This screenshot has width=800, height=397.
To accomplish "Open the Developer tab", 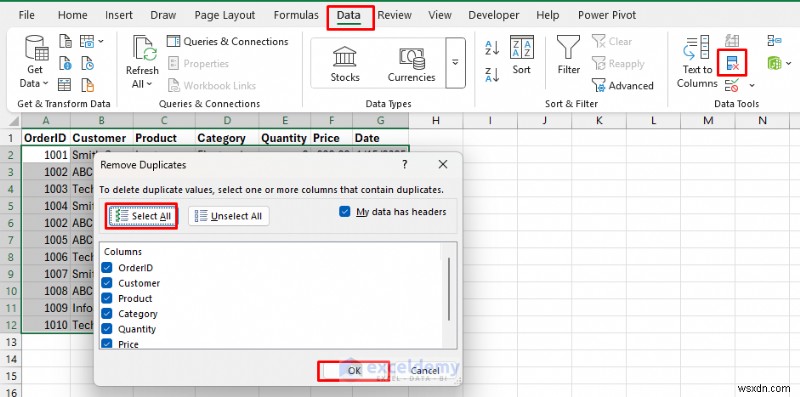I will tap(494, 15).
